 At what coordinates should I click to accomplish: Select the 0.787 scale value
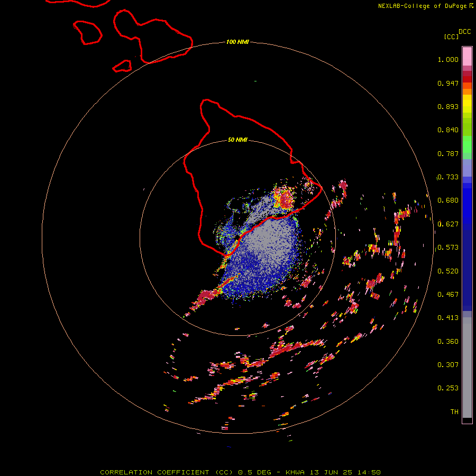coord(448,153)
